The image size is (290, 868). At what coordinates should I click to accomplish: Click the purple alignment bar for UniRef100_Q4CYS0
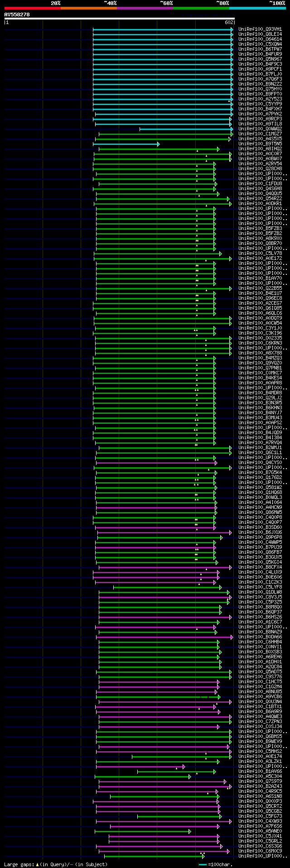pos(156,463)
